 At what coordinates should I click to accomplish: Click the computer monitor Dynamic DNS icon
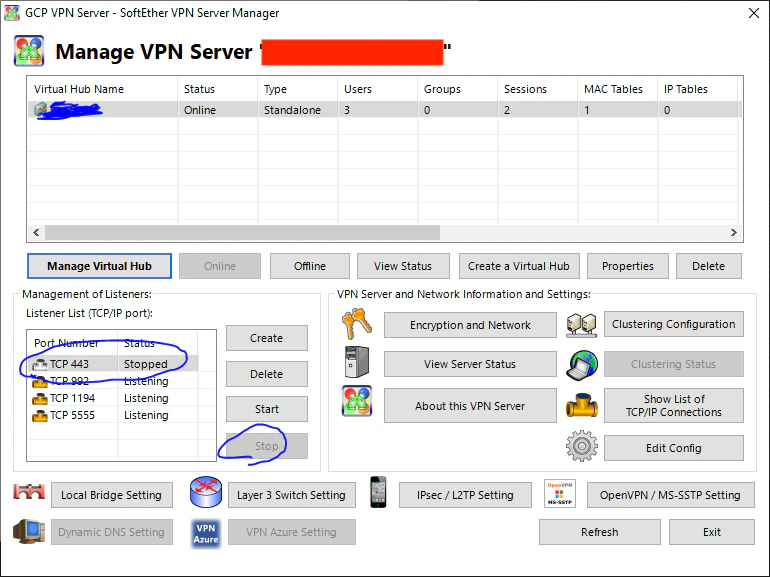pyautogui.click(x=29, y=532)
